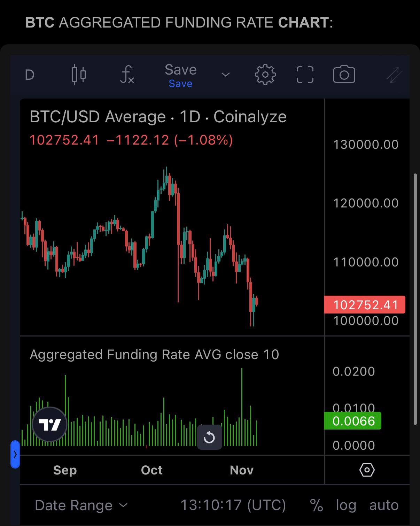Expand the blue left side panel handle

(x=15, y=454)
